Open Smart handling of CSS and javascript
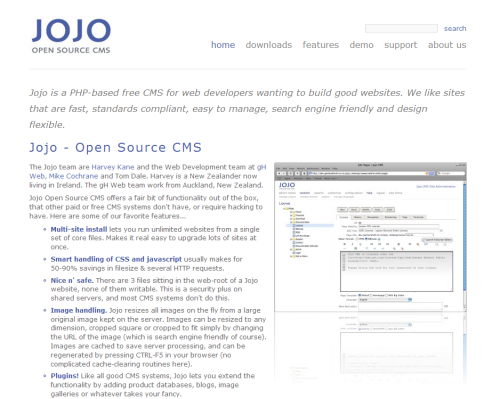The image size is (500, 399). click(x=116, y=259)
